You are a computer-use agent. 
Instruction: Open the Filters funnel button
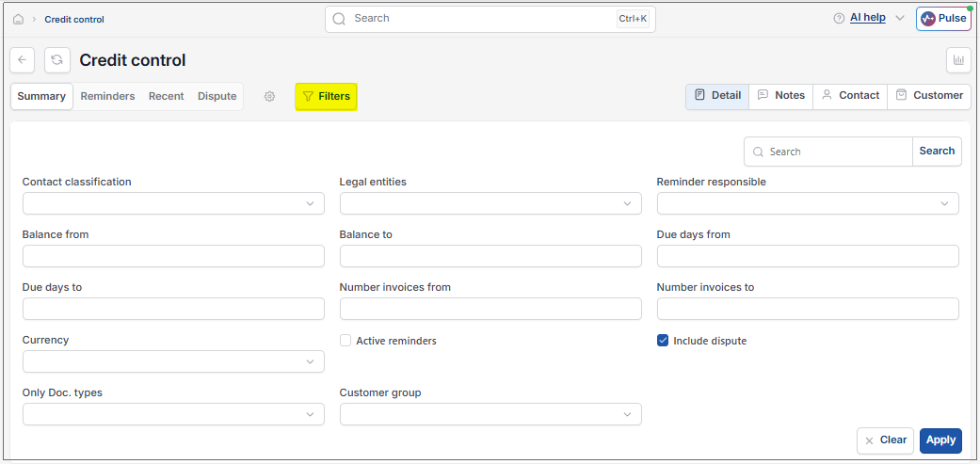tap(327, 97)
